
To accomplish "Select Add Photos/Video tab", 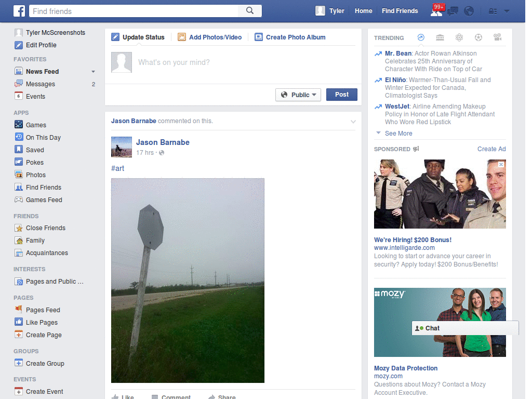I will point(210,37).
